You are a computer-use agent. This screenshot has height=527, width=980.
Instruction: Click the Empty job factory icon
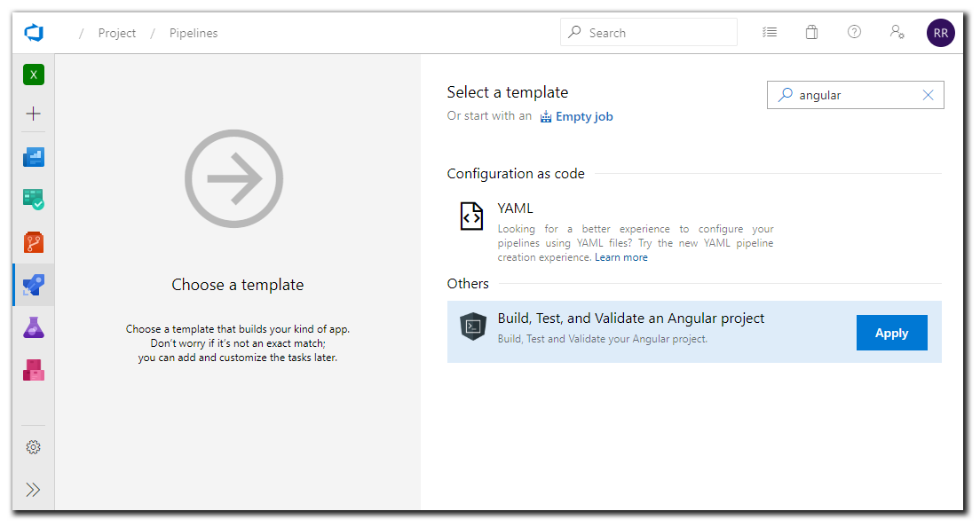click(546, 117)
